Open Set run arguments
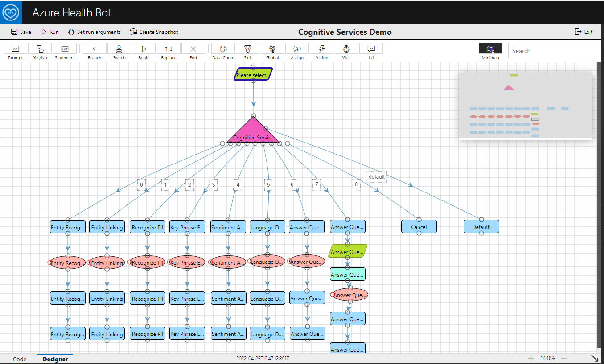The width and height of the screenshot is (604, 364). point(94,32)
